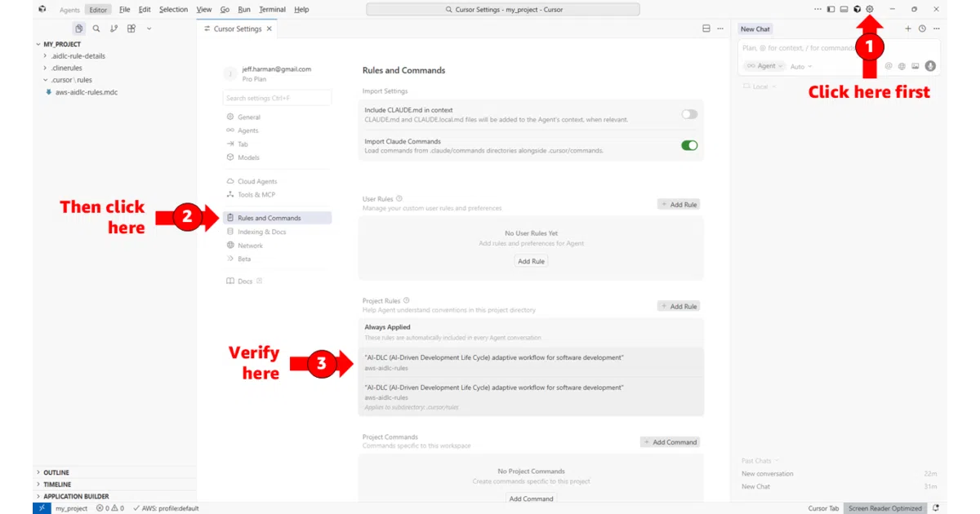Show chat history clock icon
The image size is (980, 514).
(922, 29)
